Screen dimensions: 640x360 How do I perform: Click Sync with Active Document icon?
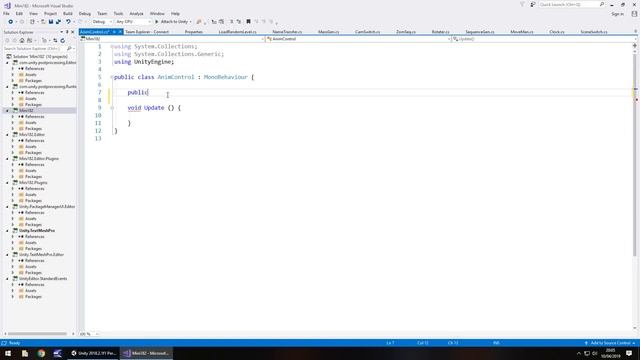click(x=55, y=40)
